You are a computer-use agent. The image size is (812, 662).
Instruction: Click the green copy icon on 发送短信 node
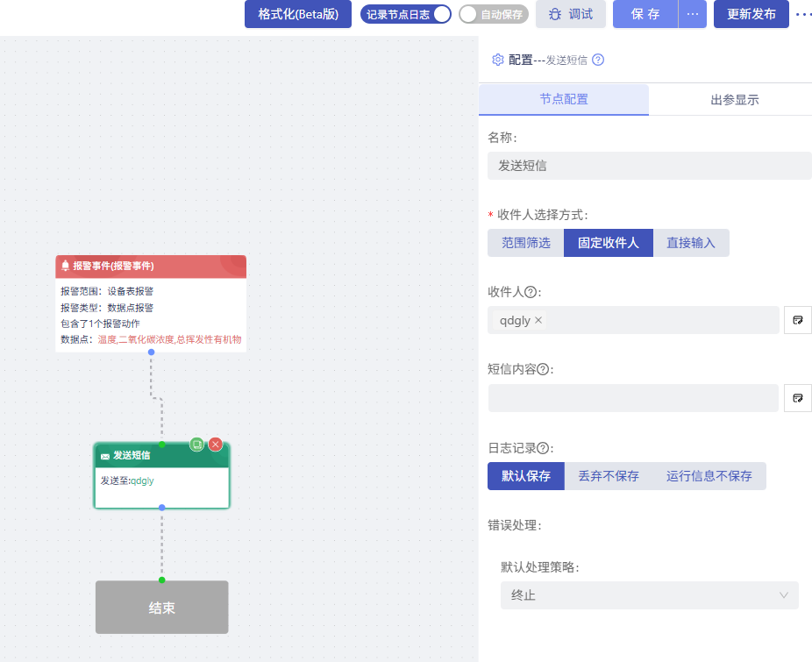point(197,444)
